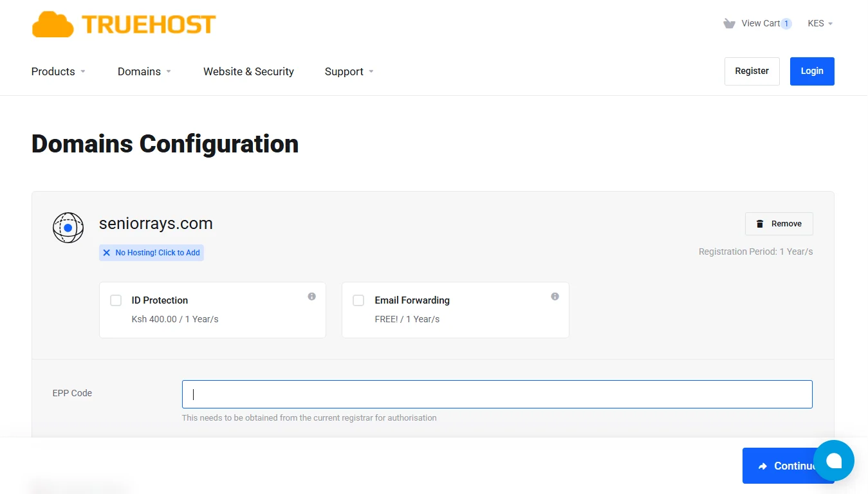Open the cart basket icon
This screenshot has height=494, width=868.
pos(729,23)
